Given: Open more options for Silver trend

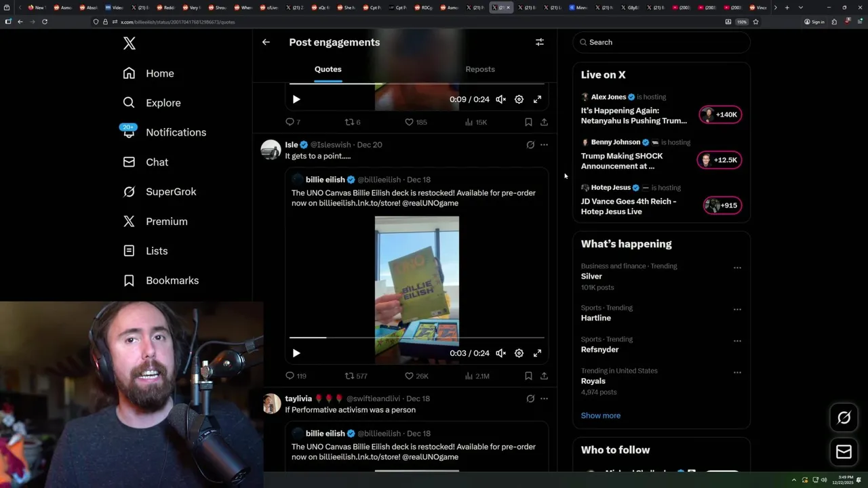Looking at the screenshot, I should click(x=737, y=268).
